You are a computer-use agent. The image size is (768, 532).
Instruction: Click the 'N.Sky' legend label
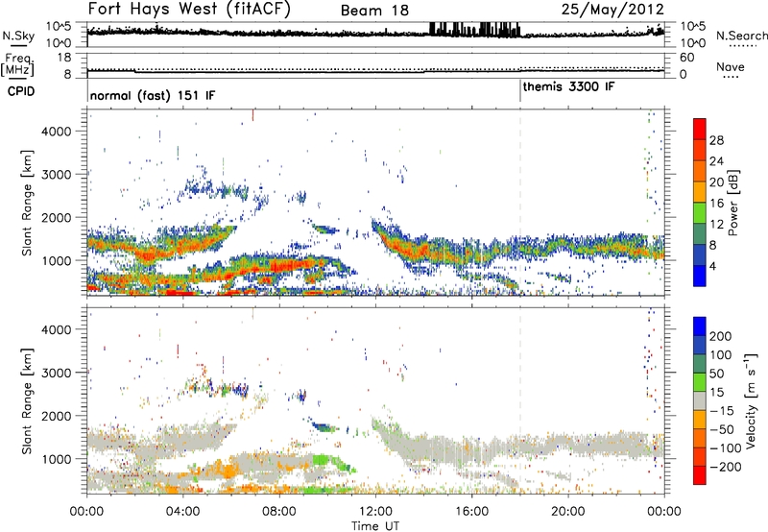click(18, 36)
